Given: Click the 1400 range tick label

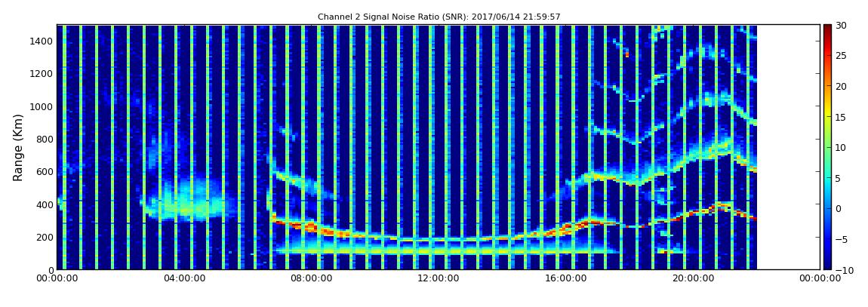Looking at the screenshot, I should (42, 41).
